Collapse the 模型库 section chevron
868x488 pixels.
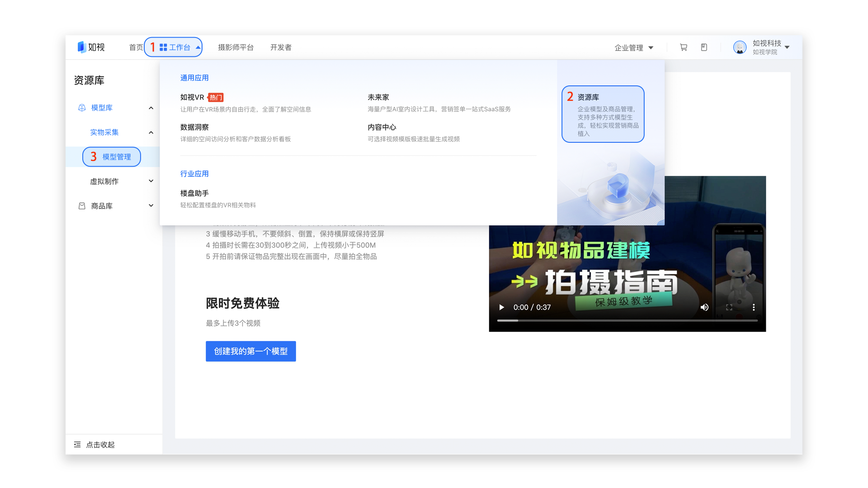point(151,108)
